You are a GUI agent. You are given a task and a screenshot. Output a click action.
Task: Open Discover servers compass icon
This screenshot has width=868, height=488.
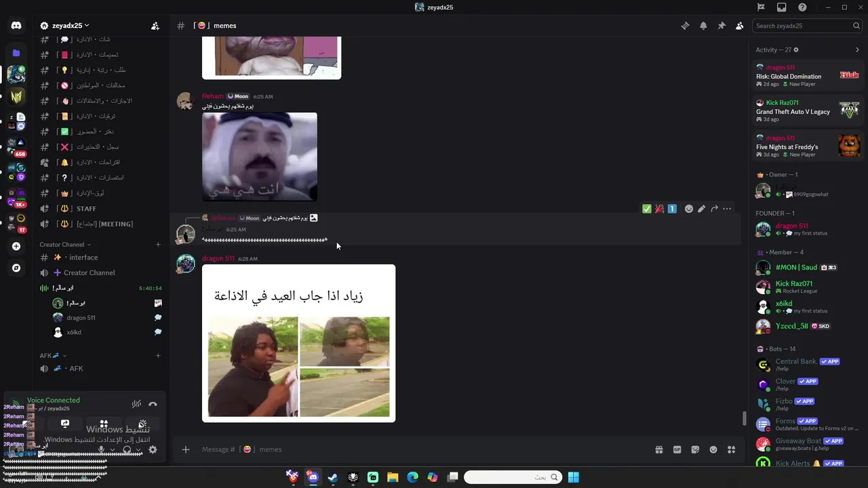pos(16,268)
